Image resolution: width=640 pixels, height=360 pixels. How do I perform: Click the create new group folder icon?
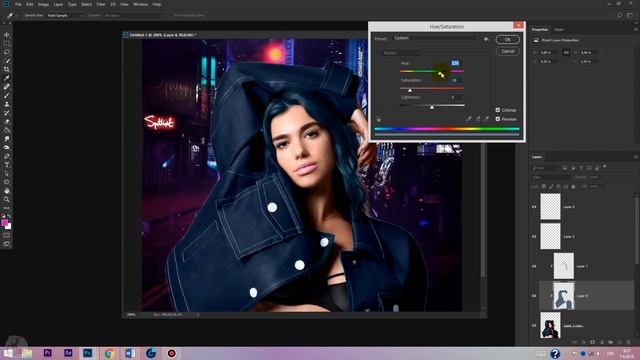click(611, 342)
